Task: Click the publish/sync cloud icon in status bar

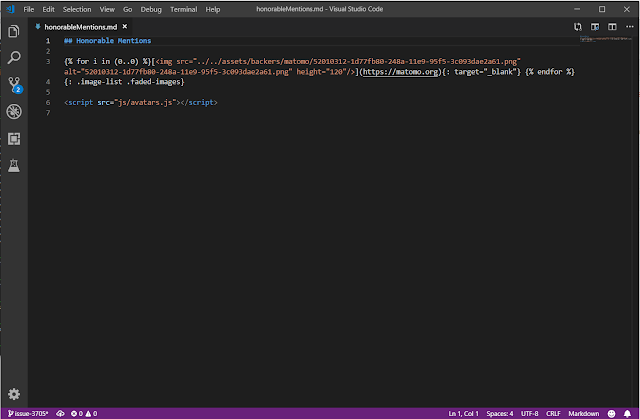Action: [x=60, y=414]
